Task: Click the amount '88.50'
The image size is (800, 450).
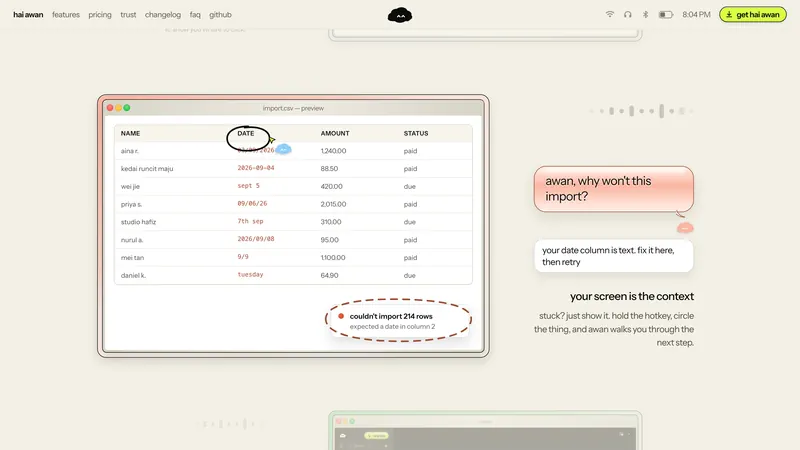Action: 329,168
